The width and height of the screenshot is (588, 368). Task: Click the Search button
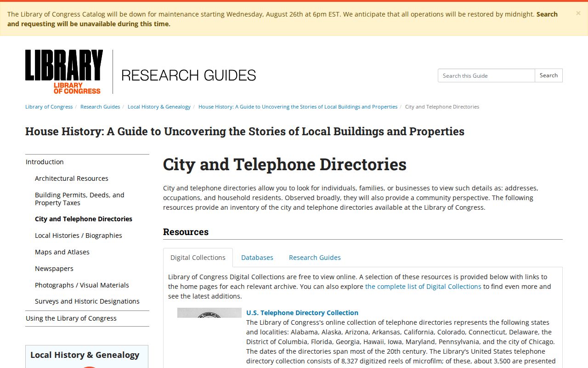(x=548, y=75)
